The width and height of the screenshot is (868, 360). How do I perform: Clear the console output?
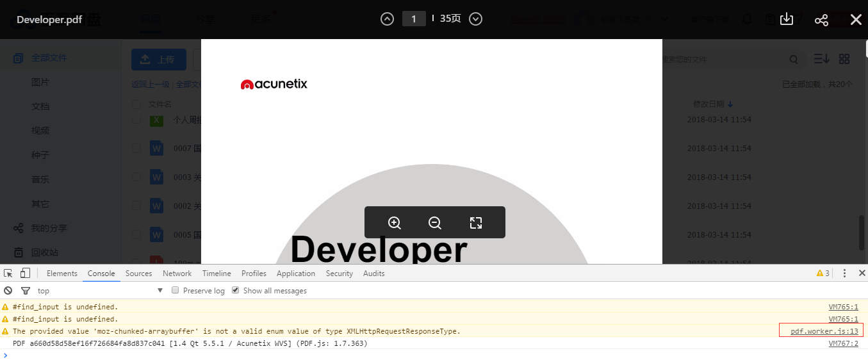(x=8, y=291)
